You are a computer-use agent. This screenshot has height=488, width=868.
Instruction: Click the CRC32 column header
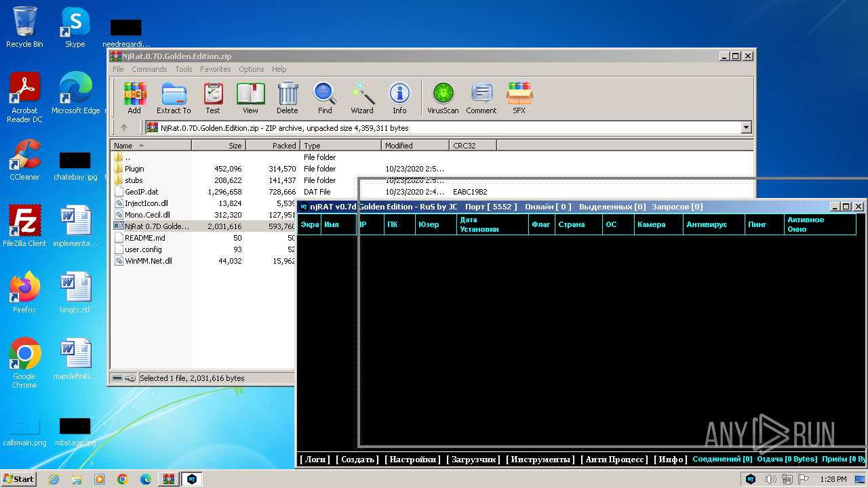point(473,146)
